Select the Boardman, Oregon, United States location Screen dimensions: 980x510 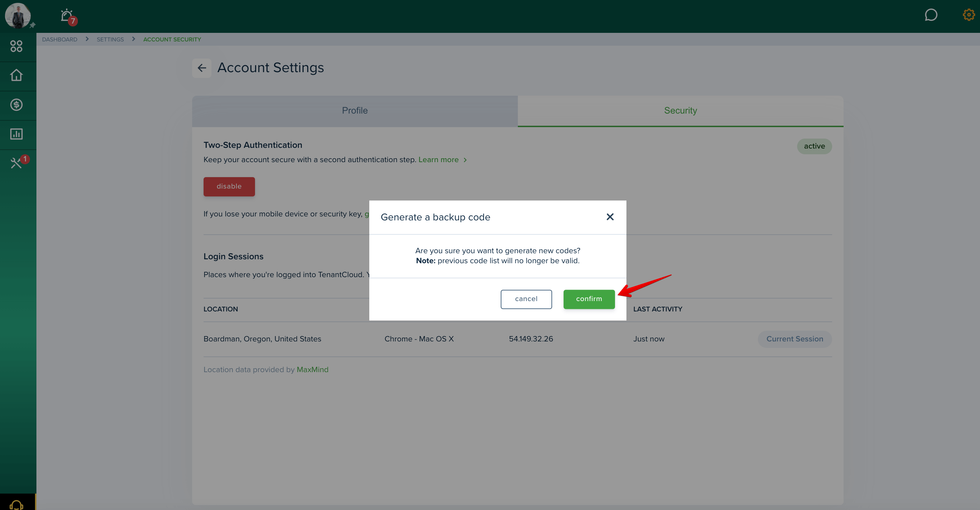tap(262, 339)
